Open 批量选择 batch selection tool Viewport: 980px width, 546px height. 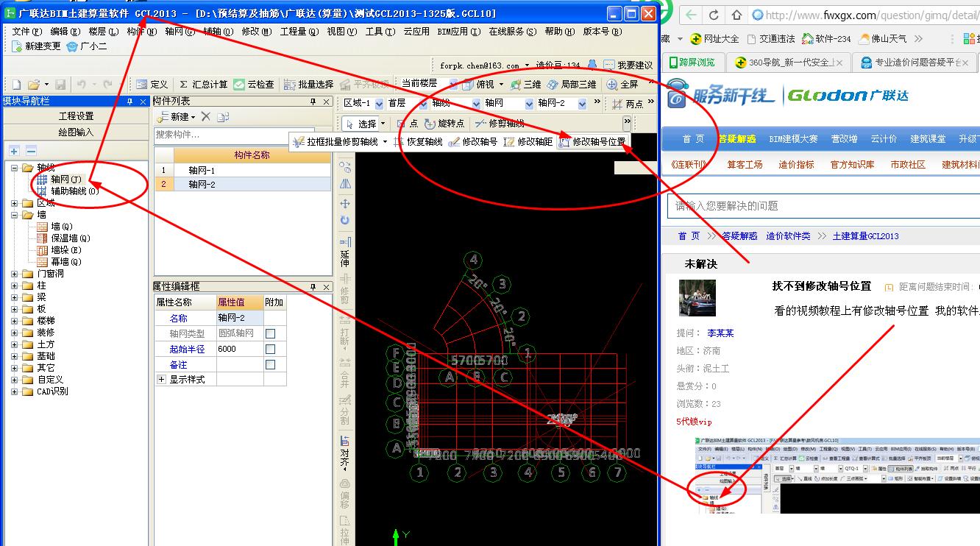[310, 85]
